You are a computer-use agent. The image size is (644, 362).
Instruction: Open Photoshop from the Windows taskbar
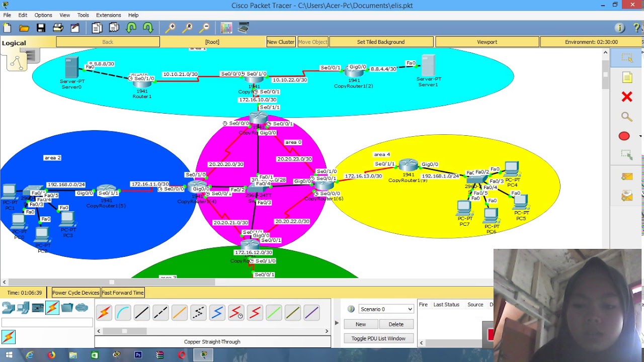click(x=138, y=355)
